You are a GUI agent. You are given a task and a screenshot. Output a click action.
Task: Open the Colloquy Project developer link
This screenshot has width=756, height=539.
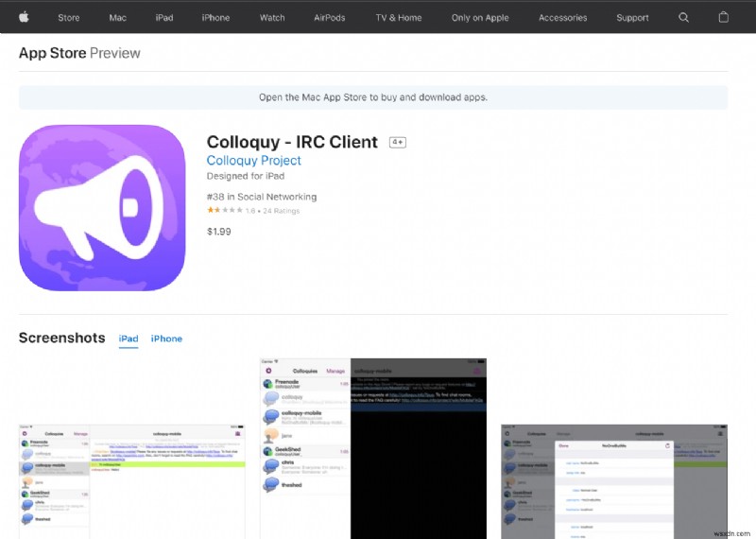253,161
